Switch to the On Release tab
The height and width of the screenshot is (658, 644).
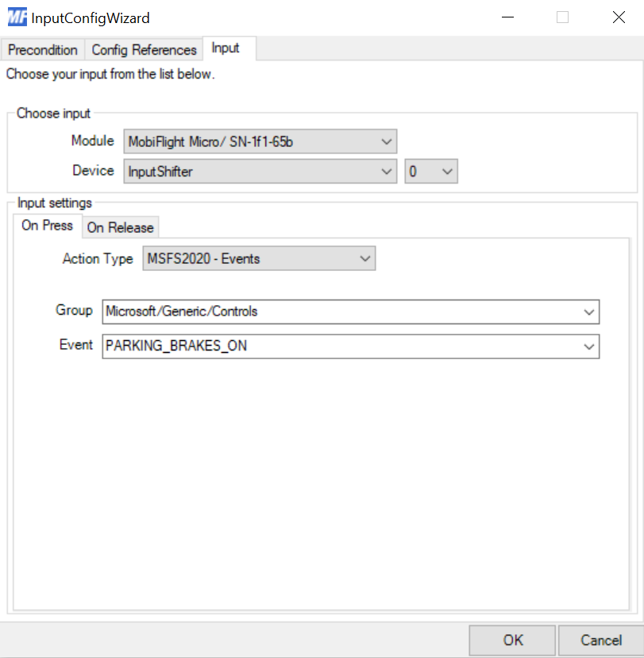121,227
